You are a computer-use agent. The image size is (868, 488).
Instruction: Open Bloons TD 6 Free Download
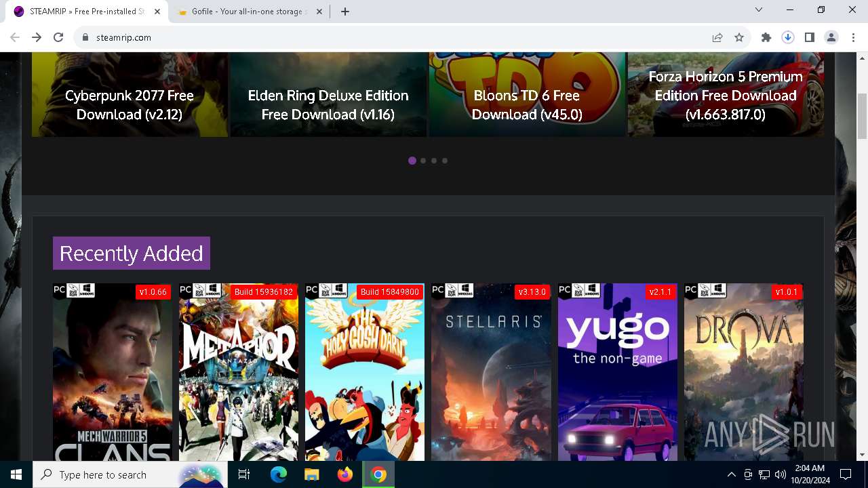(x=527, y=94)
